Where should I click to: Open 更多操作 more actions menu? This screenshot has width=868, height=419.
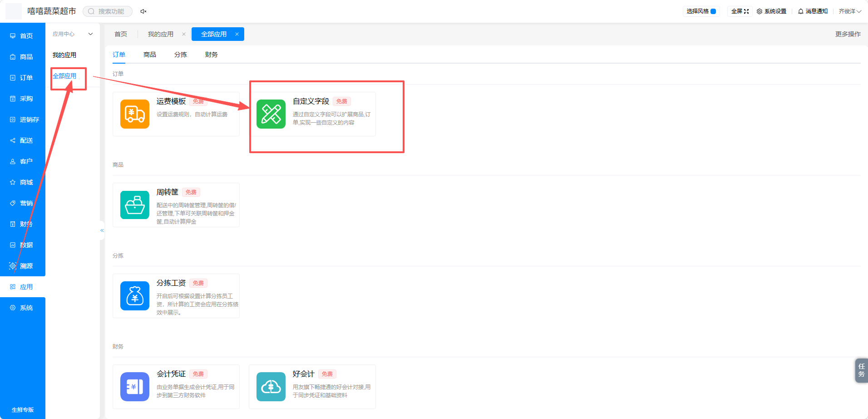pyautogui.click(x=848, y=34)
